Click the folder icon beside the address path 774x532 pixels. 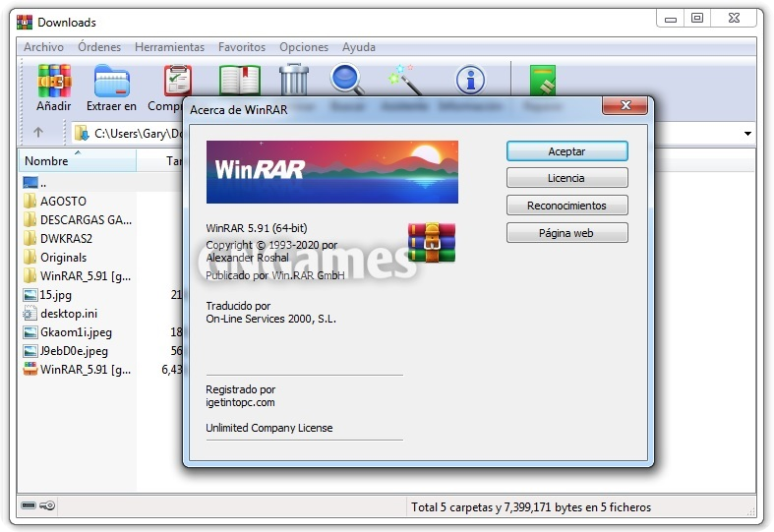(x=82, y=133)
